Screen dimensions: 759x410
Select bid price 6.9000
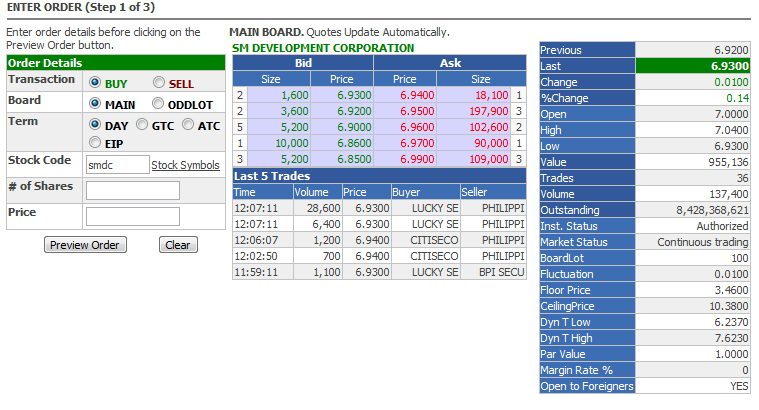pos(354,127)
